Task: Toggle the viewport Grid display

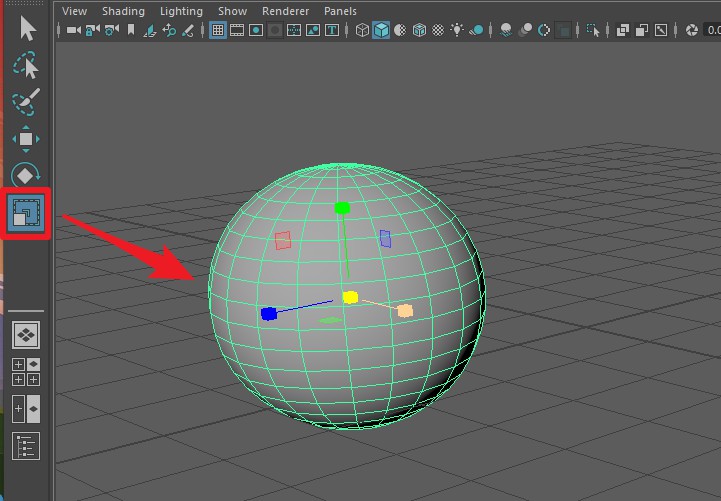Action: 218,30
